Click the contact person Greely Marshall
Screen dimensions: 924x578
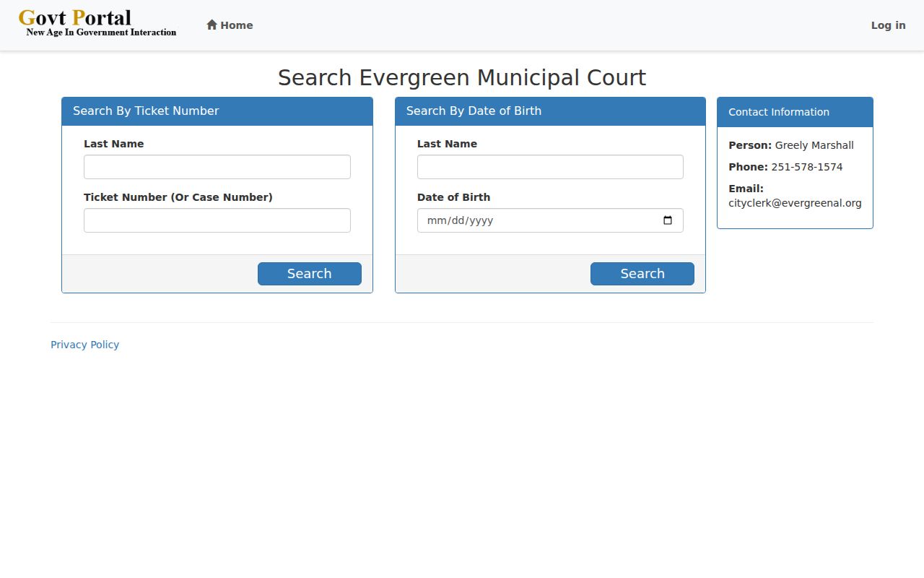click(814, 145)
